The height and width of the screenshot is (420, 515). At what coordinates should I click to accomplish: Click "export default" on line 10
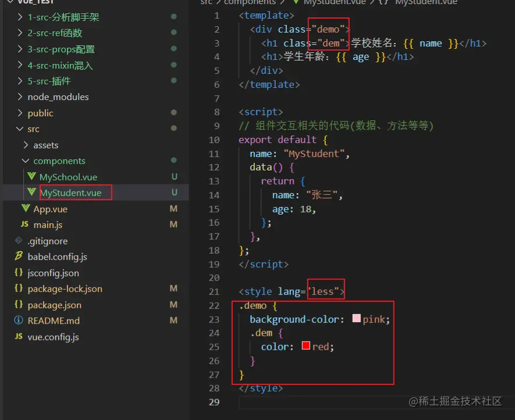(278, 140)
